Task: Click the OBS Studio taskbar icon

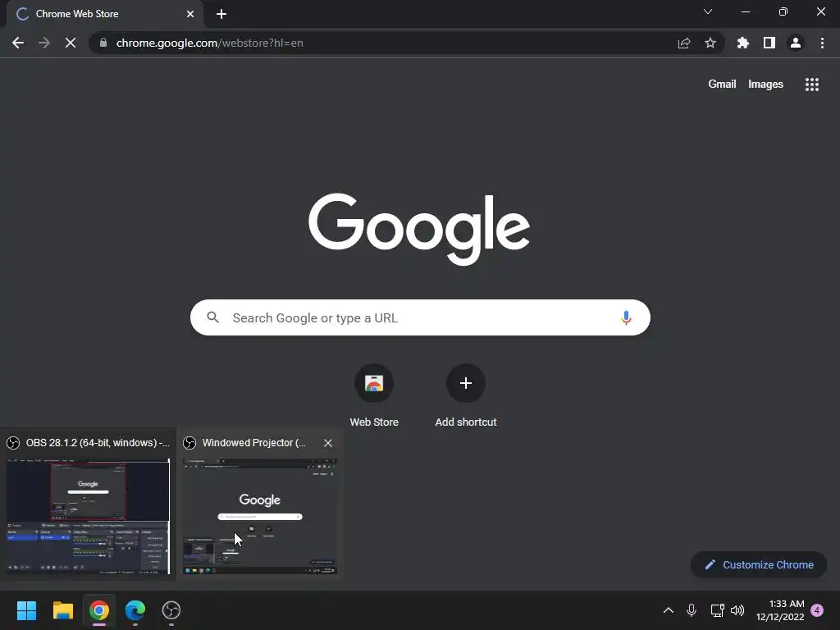Action: 171,610
